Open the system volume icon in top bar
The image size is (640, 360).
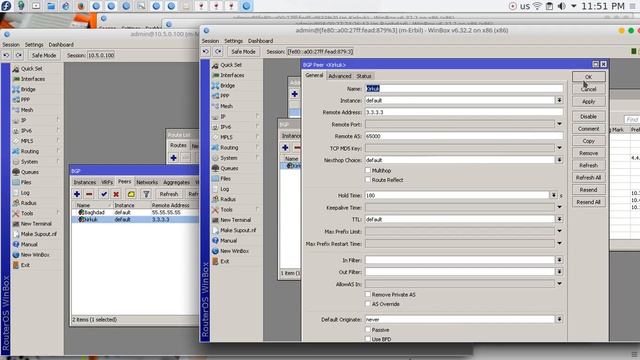point(562,6)
